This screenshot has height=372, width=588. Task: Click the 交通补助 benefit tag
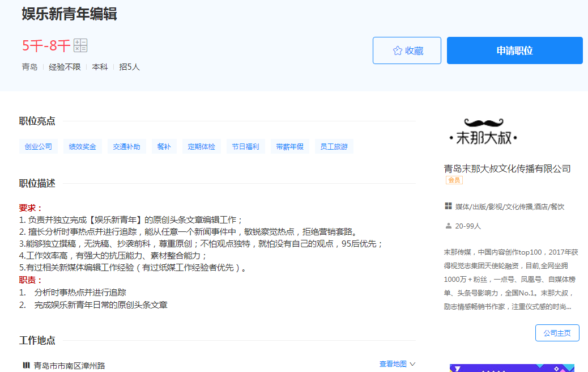click(x=126, y=147)
